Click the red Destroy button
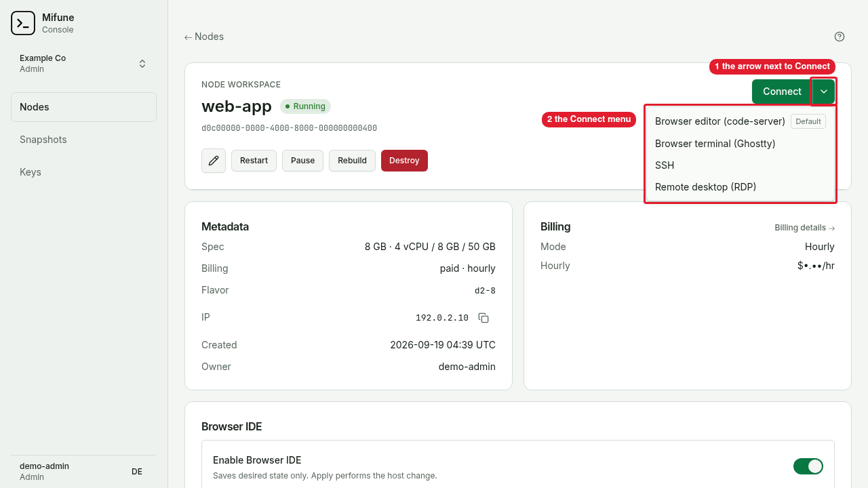The image size is (868, 488). pos(404,161)
